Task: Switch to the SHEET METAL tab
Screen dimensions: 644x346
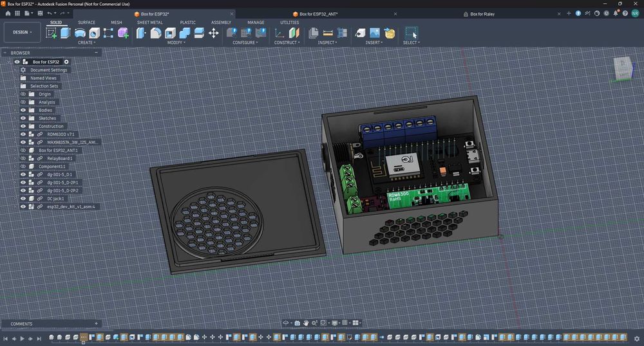Action: tap(149, 23)
